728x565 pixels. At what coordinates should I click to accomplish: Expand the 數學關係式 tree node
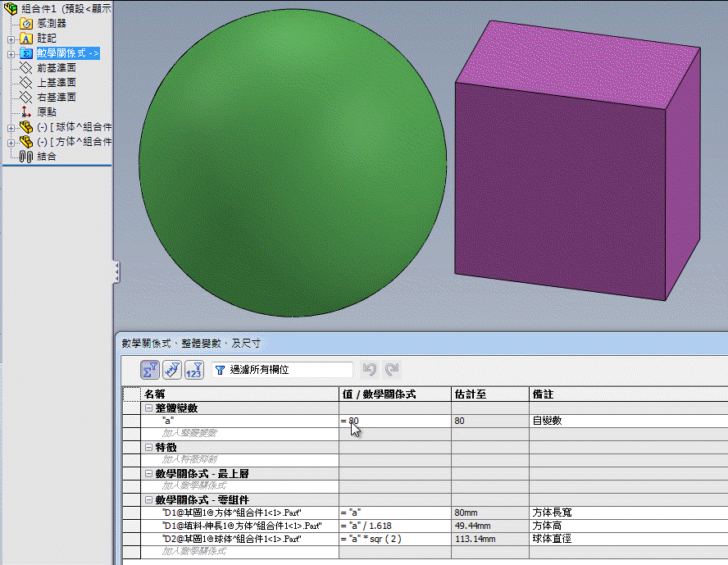(11, 54)
